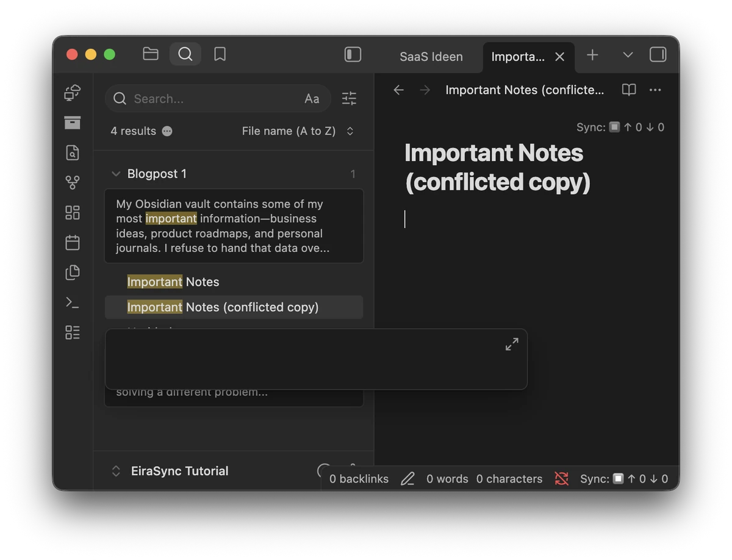Open the bookmarks pane icon
The image size is (732, 560).
click(x=220, y=54)
